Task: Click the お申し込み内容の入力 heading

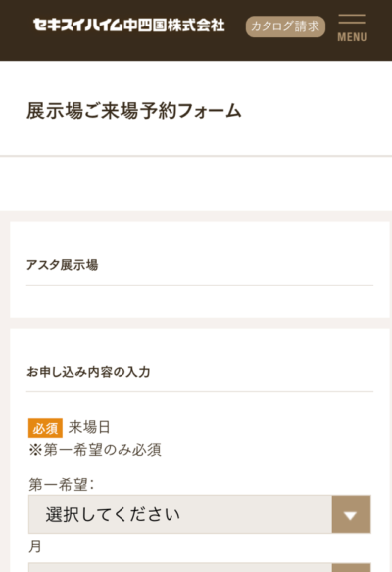Action: [x=88, y=372]
